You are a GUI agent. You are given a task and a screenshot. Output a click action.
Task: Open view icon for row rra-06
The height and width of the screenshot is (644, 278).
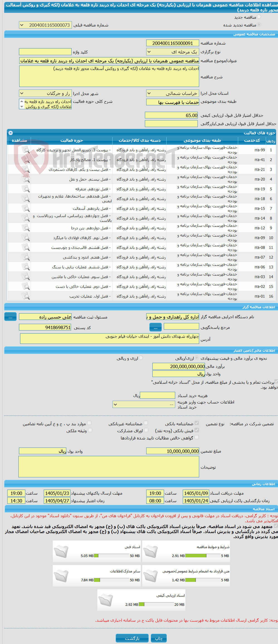26,267
